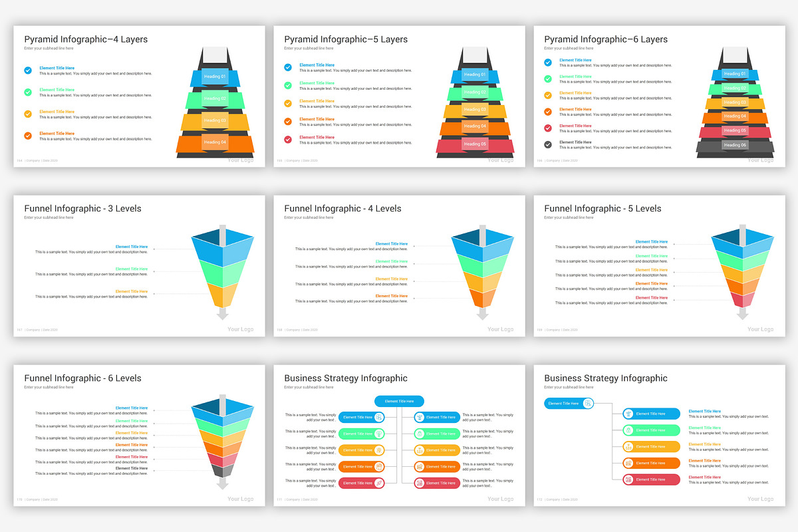Click the icon in left orange pill, middle strategy slide
798x532 pixels.
[378, 466]
